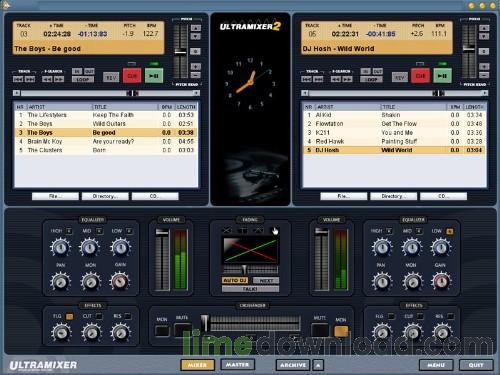Screen dimensions: 500x375
Task: Switch to the MASTER tab
Action: click(x=237, y=365)
